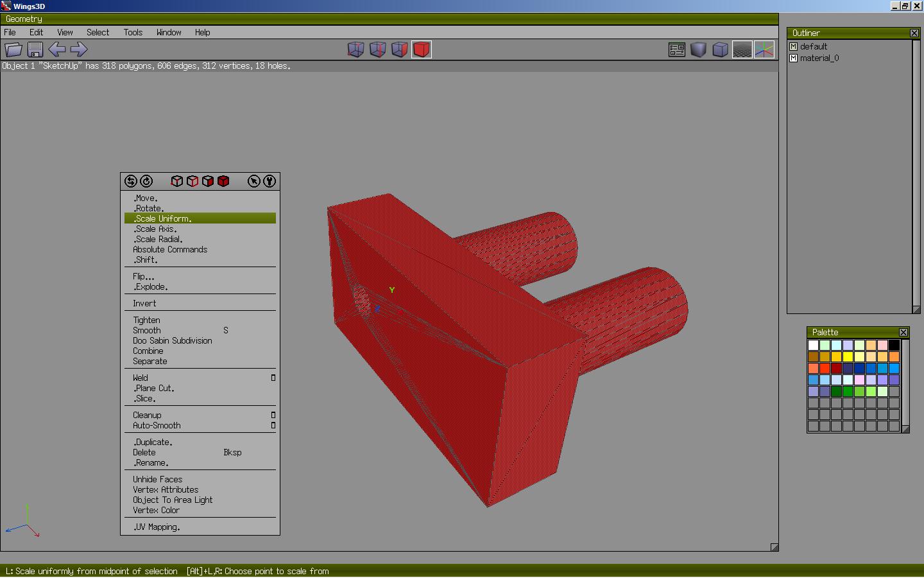The image size is (924, 578).
Task: Open Weld options box
Action: [x=273, y=378]
